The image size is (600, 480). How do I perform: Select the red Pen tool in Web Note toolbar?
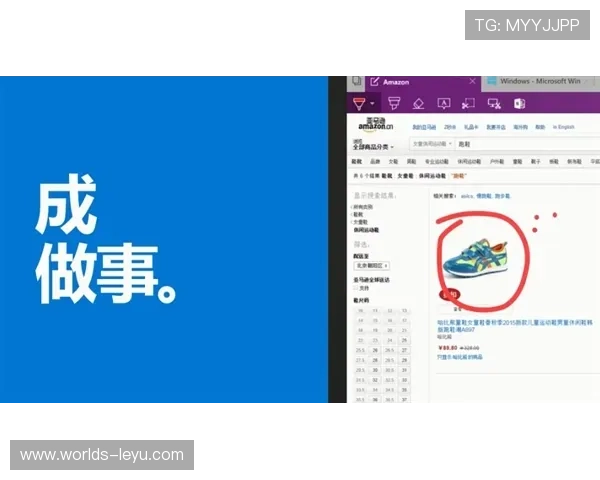359,104
